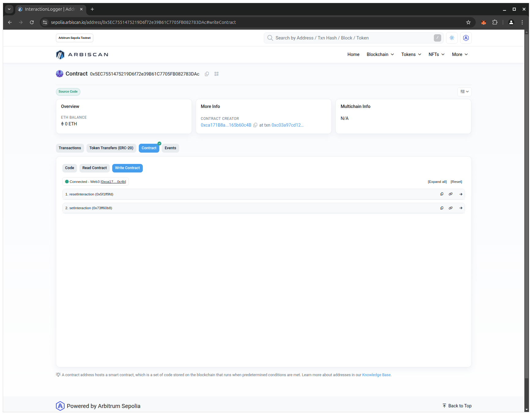Click Back to Top in footer

coord(457,406)
